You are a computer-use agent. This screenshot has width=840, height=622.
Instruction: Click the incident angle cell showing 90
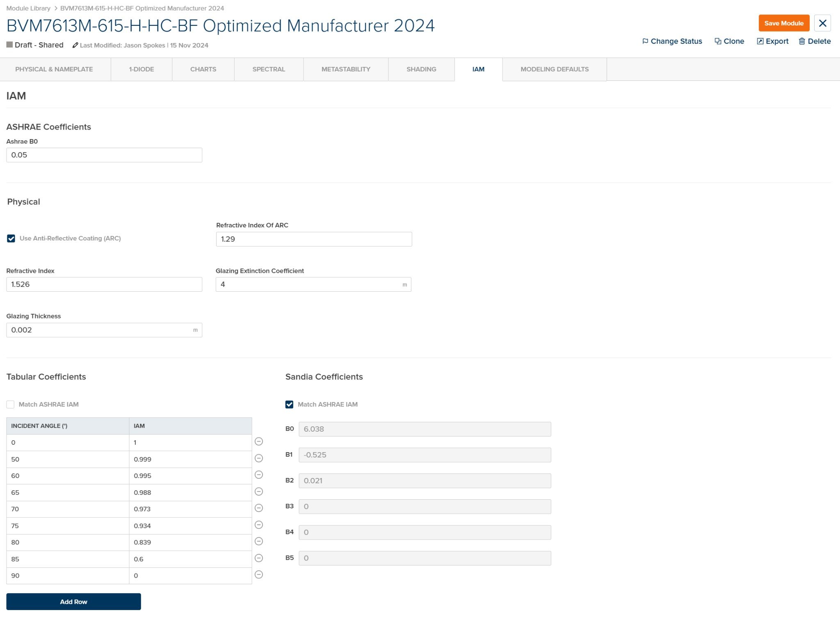68,576
